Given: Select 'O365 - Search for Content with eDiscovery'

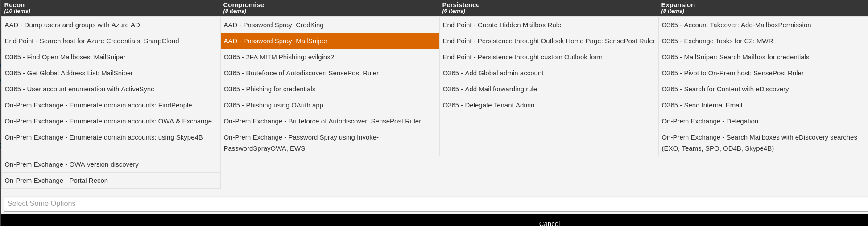Looking at the screenshot, I should tap(725, 89).
